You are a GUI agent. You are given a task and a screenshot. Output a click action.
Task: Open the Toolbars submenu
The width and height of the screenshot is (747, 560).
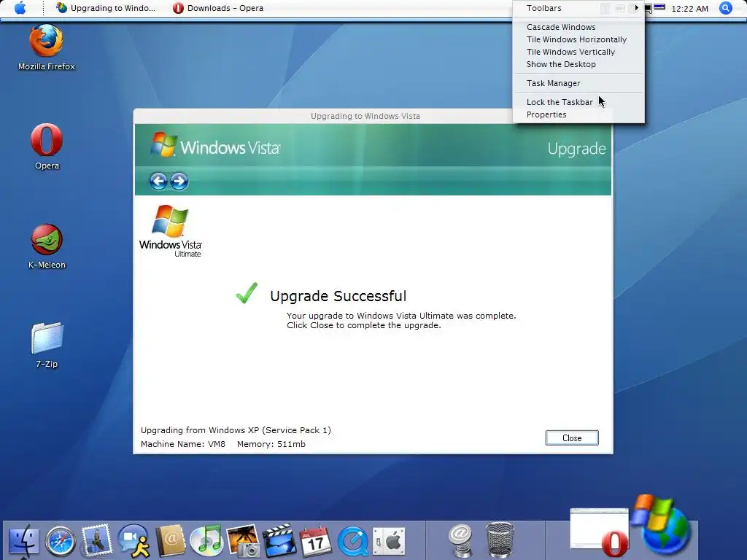click(578, 8)
